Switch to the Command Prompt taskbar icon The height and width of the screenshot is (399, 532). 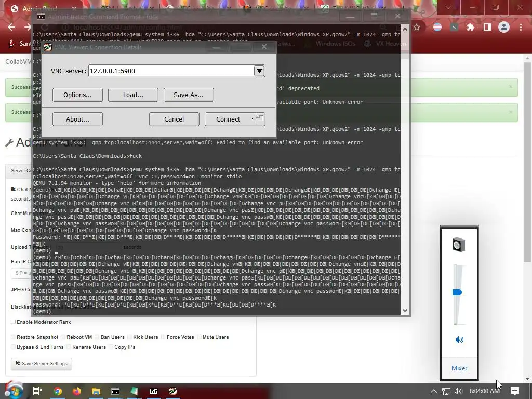click(x=115, y=391)
